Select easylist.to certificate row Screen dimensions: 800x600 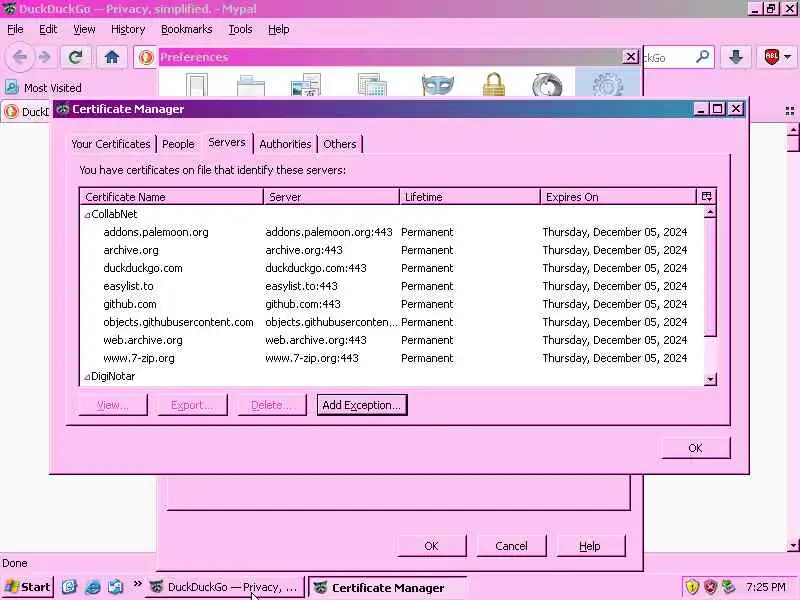[392, 286]
